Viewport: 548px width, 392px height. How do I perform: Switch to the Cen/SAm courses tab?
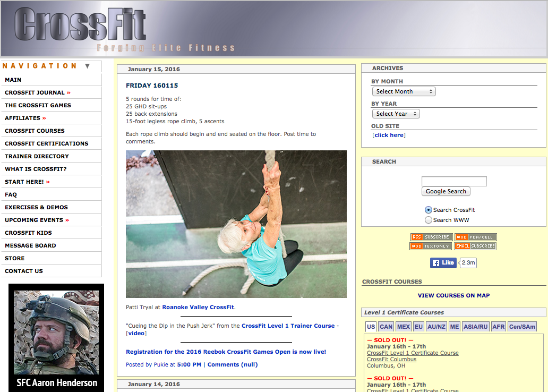click(x=522, y=327)
